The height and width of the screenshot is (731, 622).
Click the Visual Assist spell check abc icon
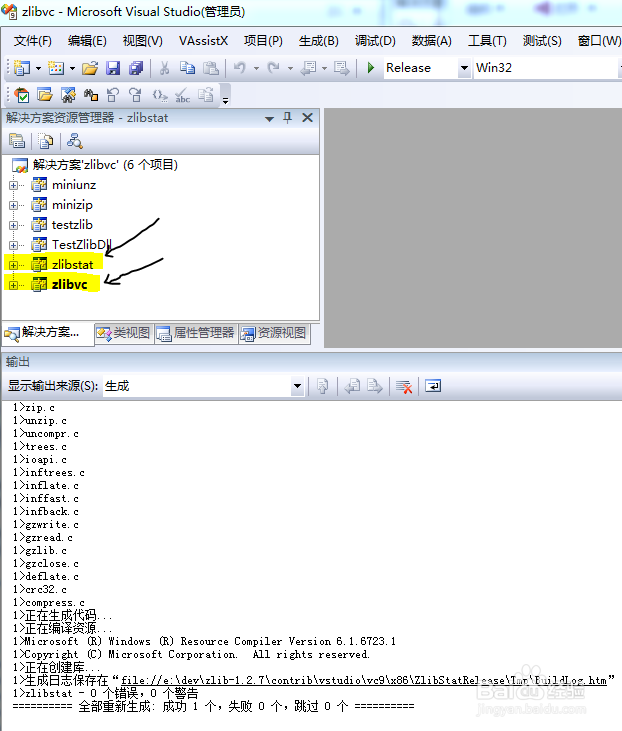pyautogui.click(x=182, y=95)
